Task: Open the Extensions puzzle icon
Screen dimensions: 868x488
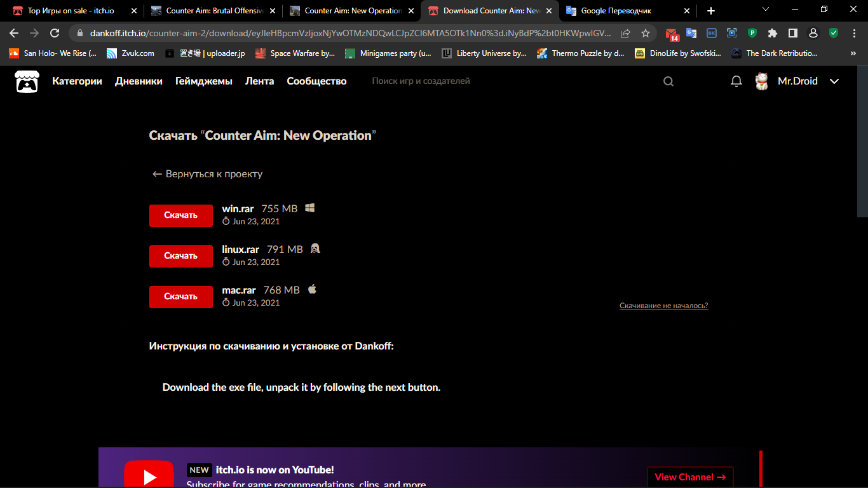Action: [x=773, y=33]
